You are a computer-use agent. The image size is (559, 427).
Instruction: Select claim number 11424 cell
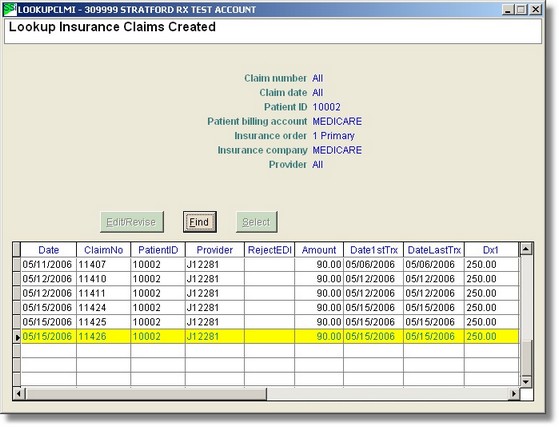103,308
